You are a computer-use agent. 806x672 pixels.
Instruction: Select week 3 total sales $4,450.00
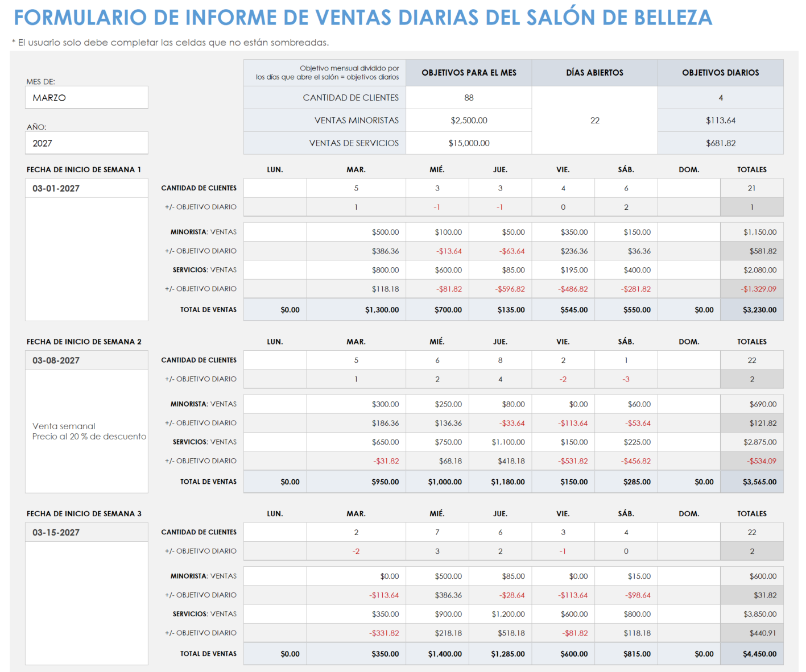coord(752,654)
